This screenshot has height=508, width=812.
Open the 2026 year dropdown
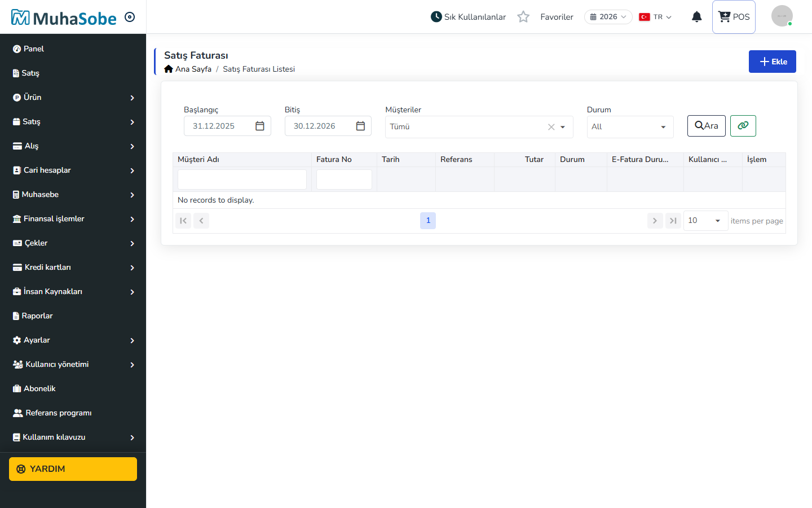click(x=608, y=17)
